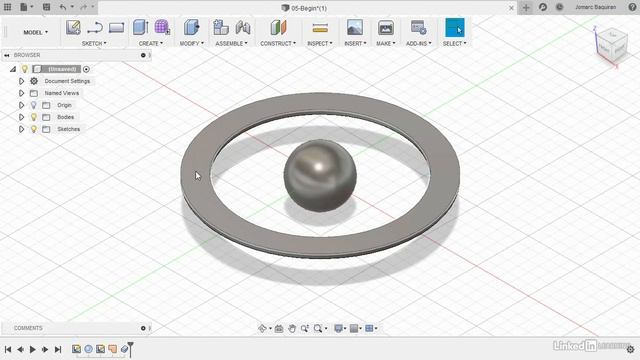Expand the Origin folder
This screenshot has height=360, width=640.
[x=22, y=105]
